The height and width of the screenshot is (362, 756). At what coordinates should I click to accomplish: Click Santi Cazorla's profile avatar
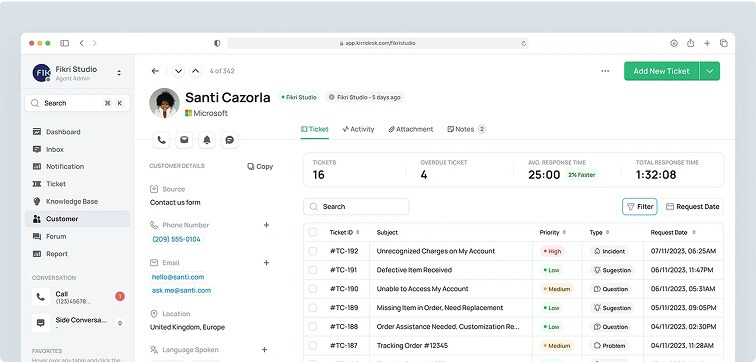coord(164,103)
